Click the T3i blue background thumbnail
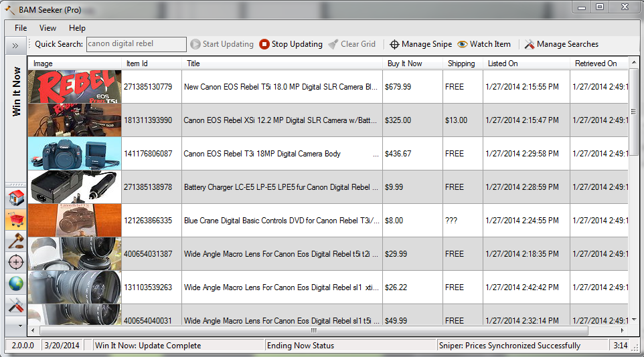The height and width of the screenshot is (357, 644). [75, 154]
